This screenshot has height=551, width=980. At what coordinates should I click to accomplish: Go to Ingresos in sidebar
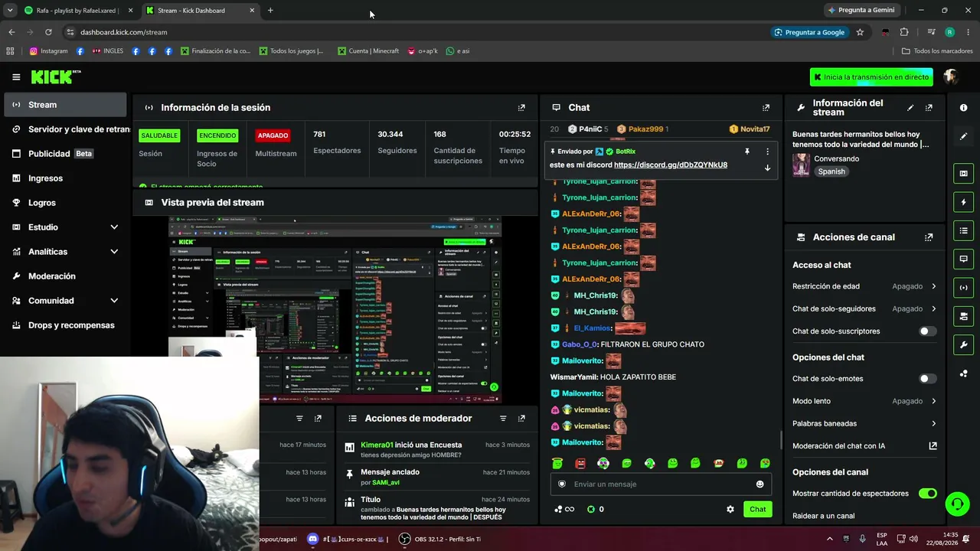65,178
